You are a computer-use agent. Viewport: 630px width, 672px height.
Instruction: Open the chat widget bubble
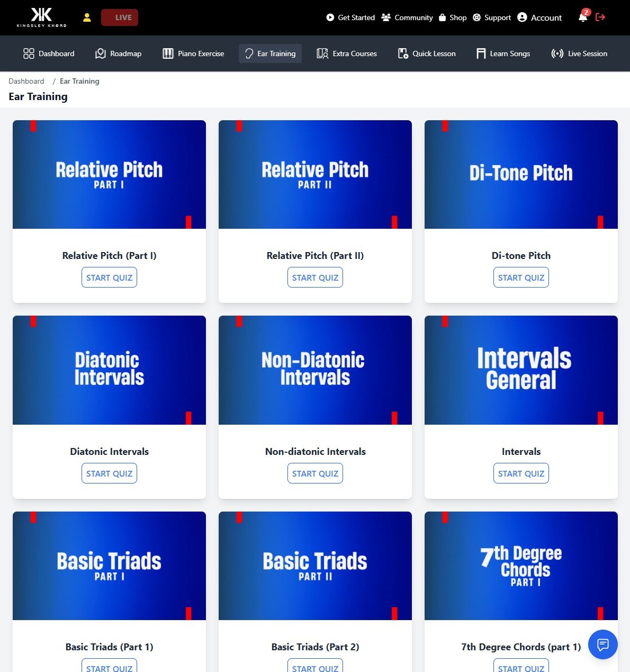tap(603, 644)
